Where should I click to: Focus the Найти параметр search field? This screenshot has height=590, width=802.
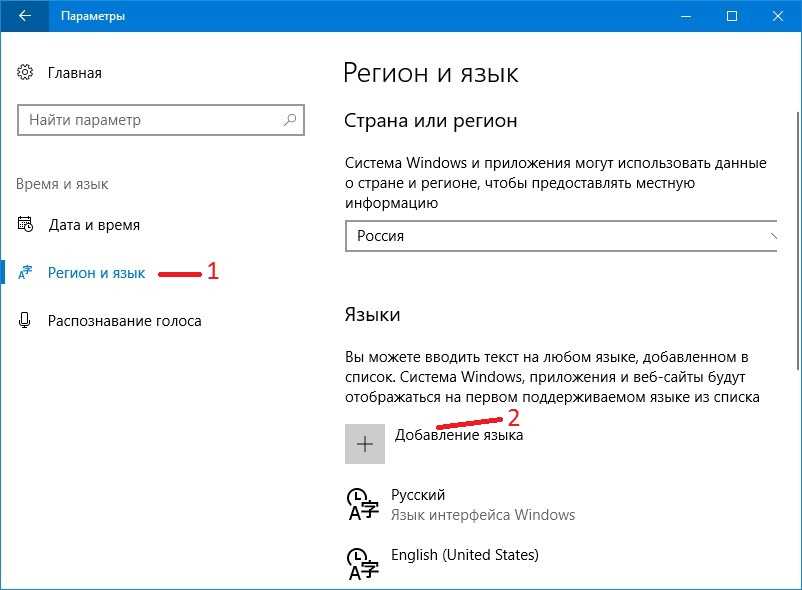click(x=161, y=120)
